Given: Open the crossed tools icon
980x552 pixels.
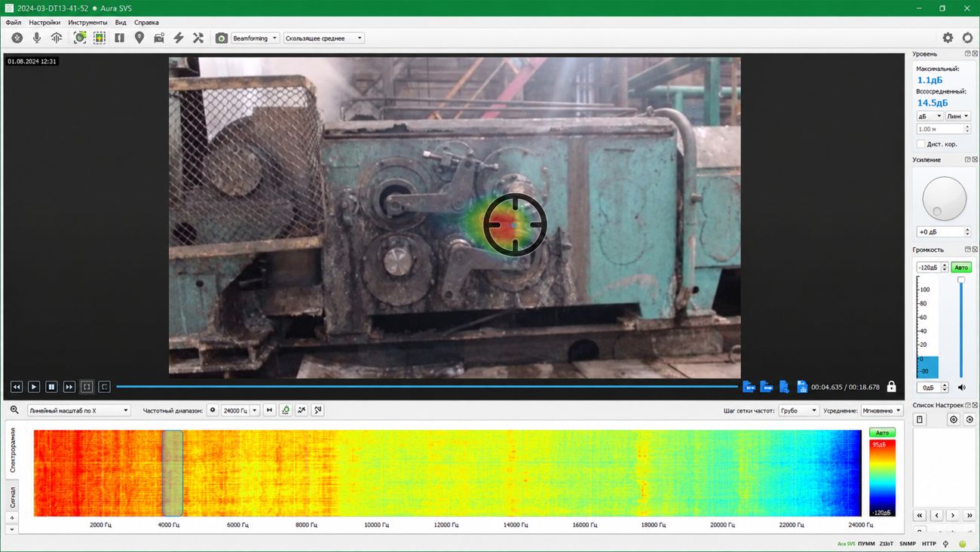Looking at the screenshot, I should 198,38.
